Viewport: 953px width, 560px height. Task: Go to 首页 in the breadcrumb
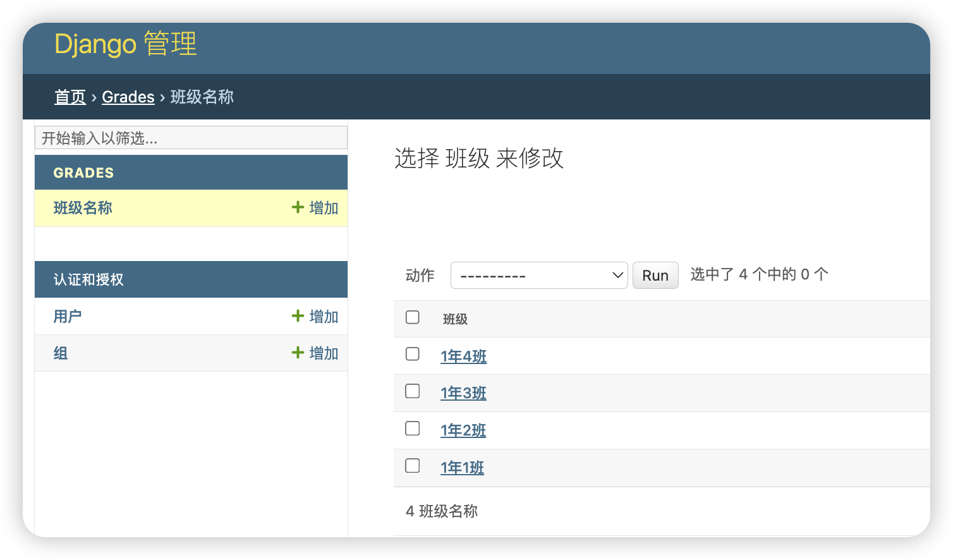[x=70, y=97]
